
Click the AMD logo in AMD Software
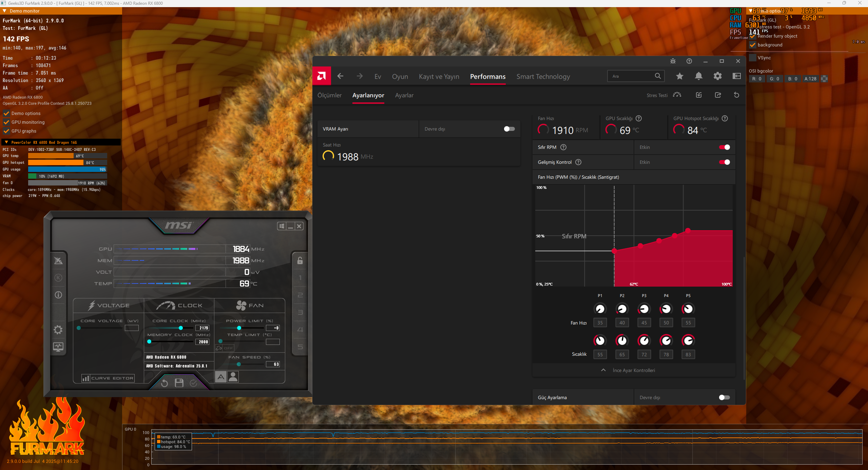(x=321, y=76)
